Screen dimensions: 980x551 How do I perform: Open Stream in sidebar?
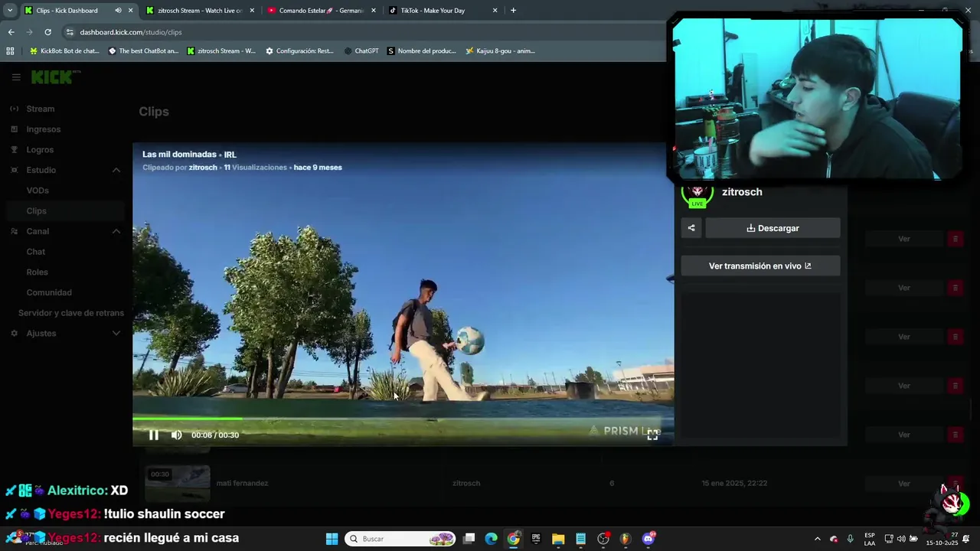[x=41, y=109]
